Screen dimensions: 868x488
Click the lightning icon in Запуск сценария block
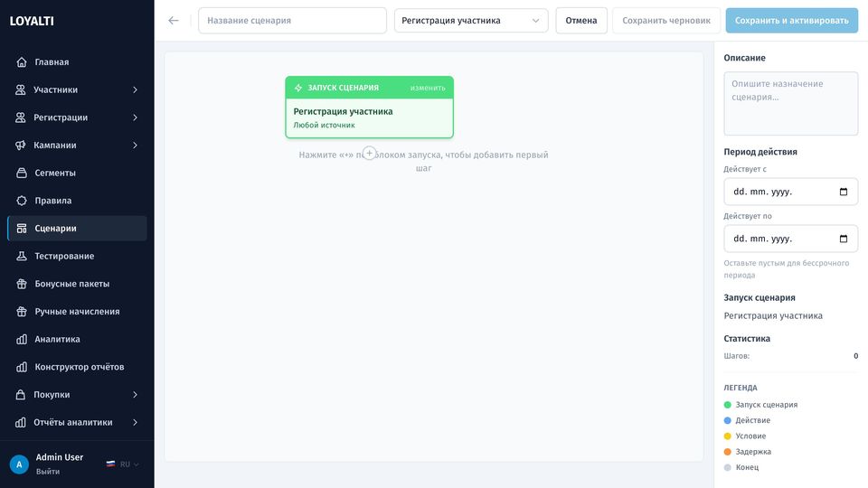point(298,88)
